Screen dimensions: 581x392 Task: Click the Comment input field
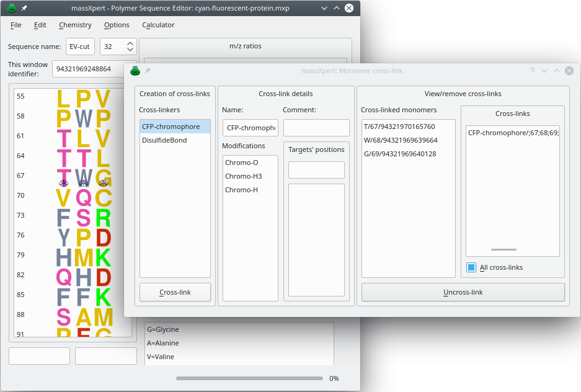316,128
